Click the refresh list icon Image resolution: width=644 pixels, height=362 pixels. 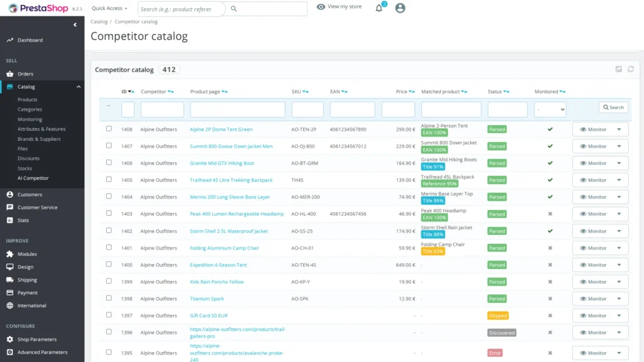[631, 69]
